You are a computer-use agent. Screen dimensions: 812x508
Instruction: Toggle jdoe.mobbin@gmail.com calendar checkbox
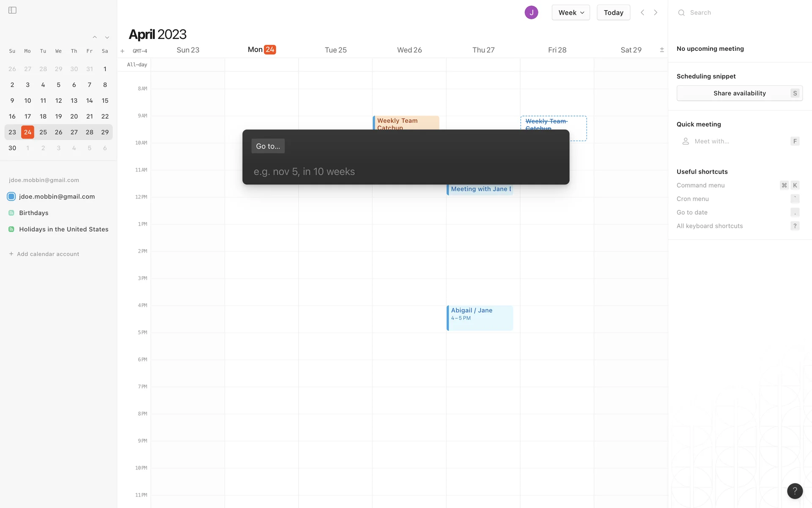pos(11,196)
